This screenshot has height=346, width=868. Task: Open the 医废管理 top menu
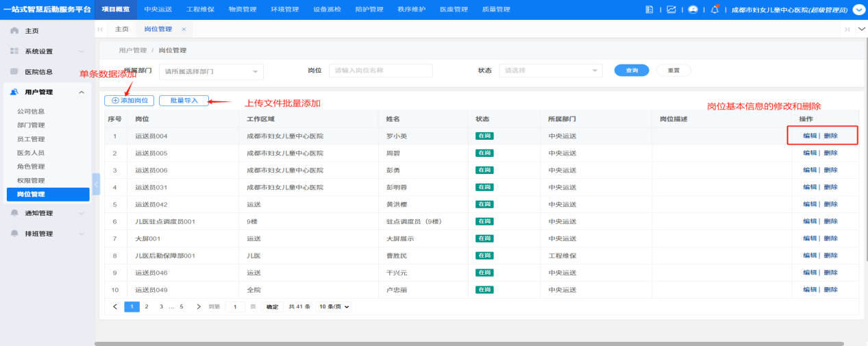454,10
